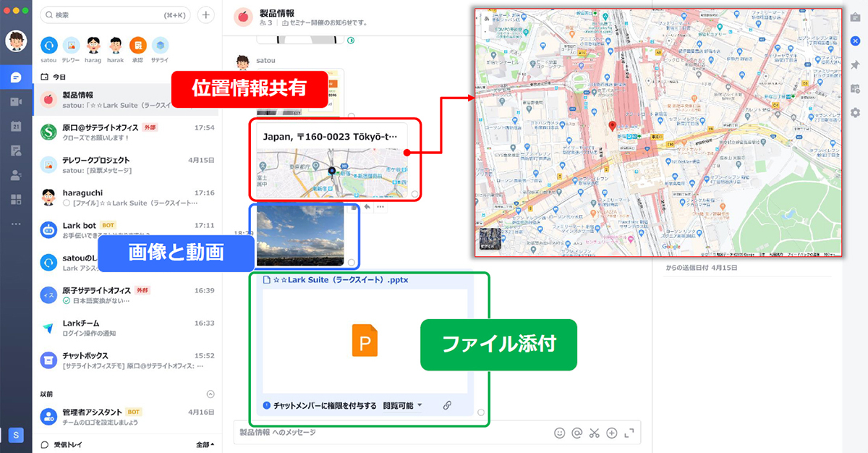The height and width of the screenshot is (453, 868).
Task: Copy link of the pptx file
Action: [x=447, y=405]
